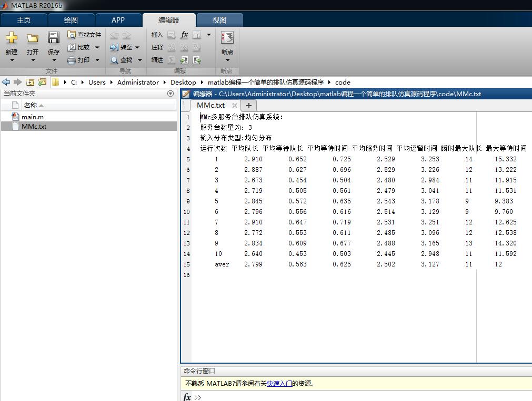
Task: Click the navigate back arrow in ribbon
Action: (x=114, y=35)
